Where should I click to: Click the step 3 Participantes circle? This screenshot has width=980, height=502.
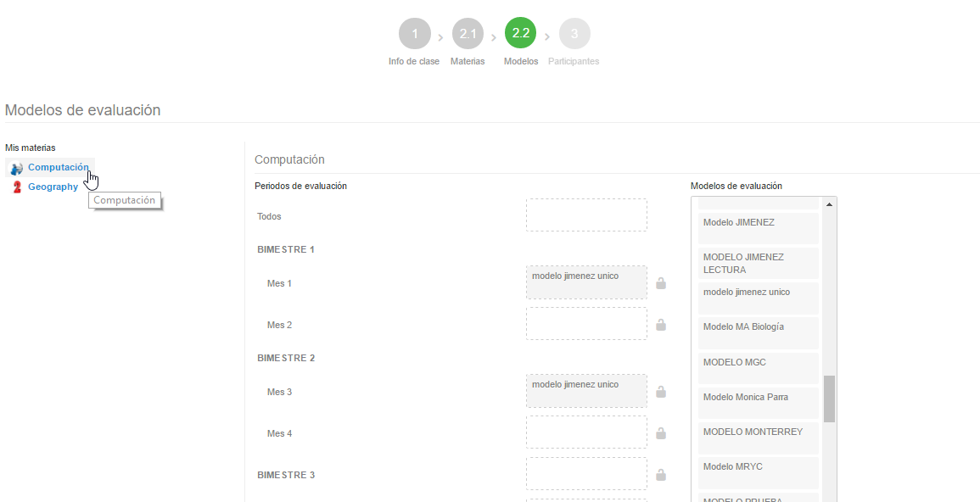(x=574, y=33)
